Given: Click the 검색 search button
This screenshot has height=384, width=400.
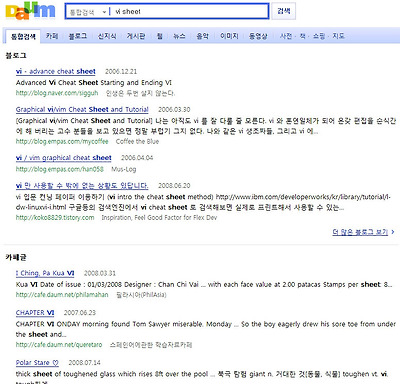Looking at the screenshot, I should coord(284,11).
